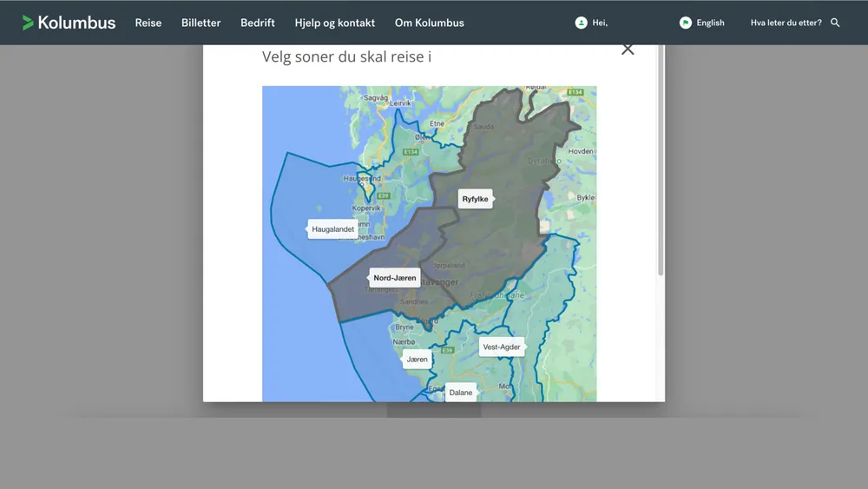
Task: Click the English language flag icon
Action: coord(686,23)
